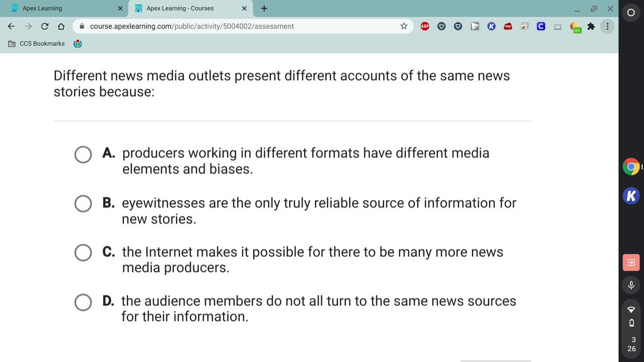Go to the browser home page

point(61,26)
